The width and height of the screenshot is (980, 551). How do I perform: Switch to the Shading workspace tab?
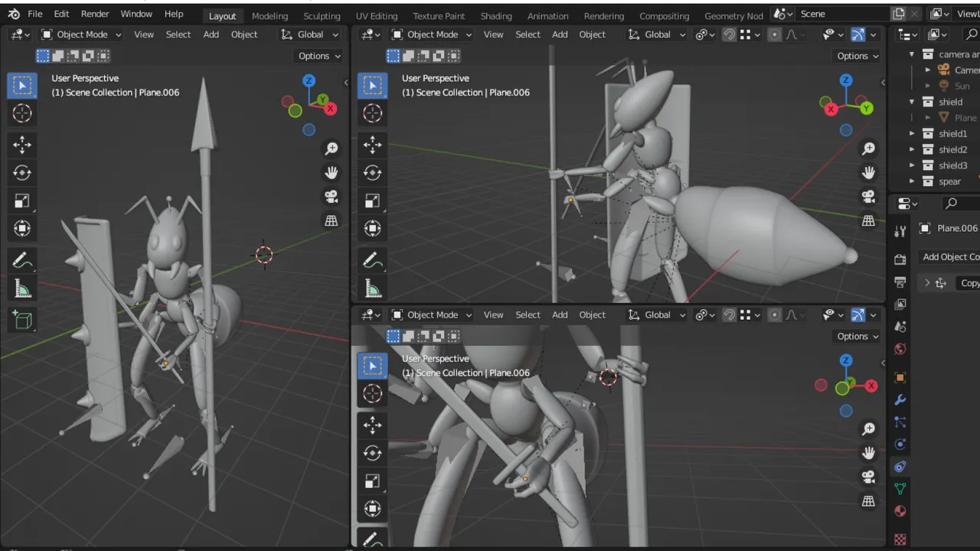496,15
